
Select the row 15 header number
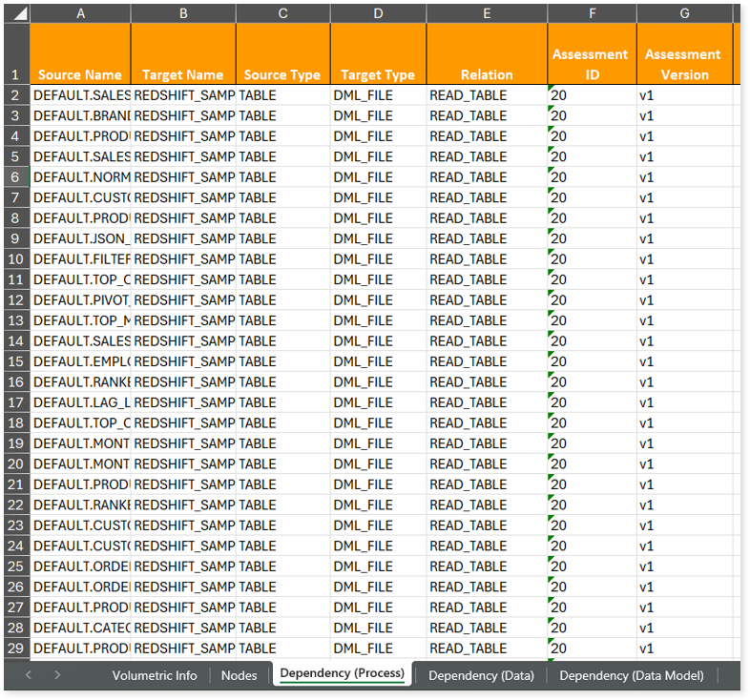[x=15, y=361]
